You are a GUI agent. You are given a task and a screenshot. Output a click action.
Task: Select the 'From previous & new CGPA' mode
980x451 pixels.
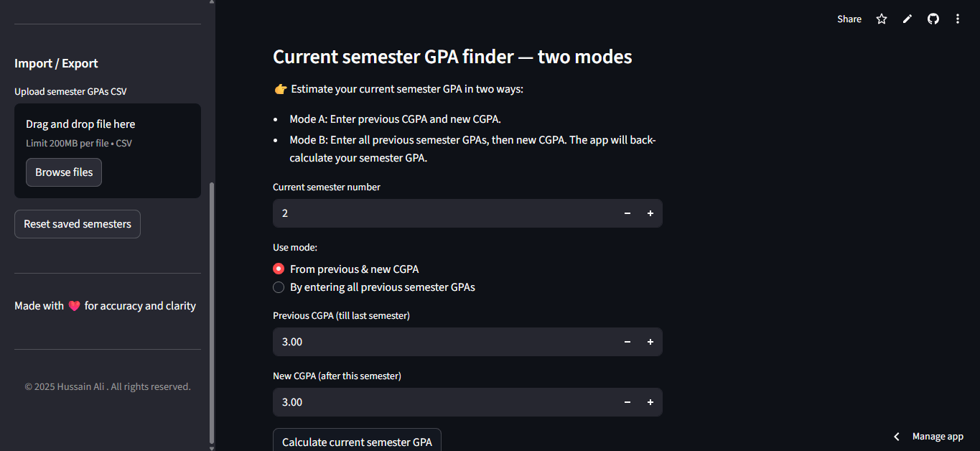tap(279, 269)
